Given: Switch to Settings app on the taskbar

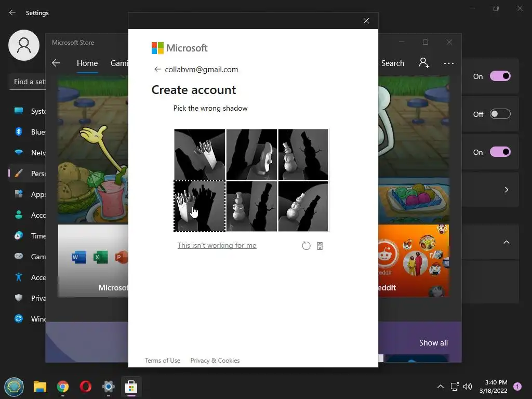Looking at the screenshot, I should [x=108, y=387].
